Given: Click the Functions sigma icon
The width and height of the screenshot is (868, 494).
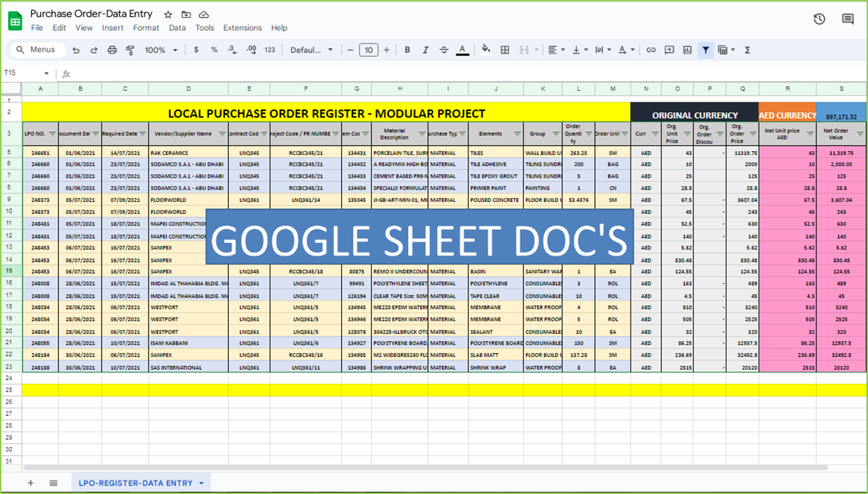Looking at the screenshot, I should point(747,50).
